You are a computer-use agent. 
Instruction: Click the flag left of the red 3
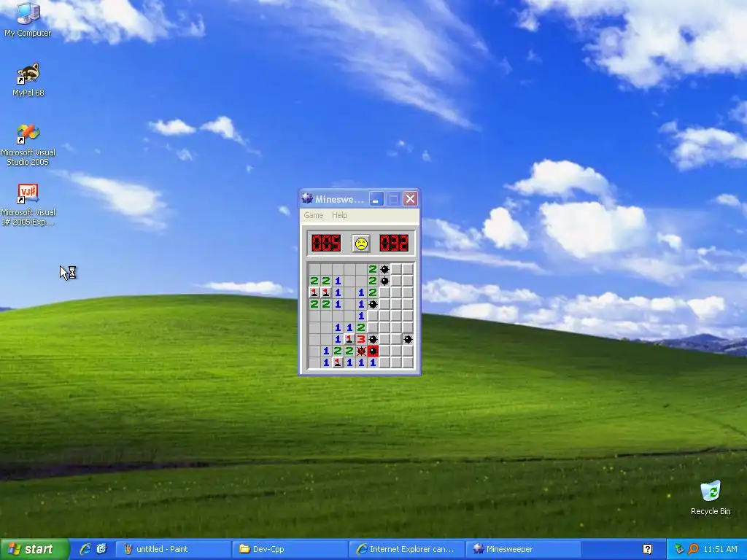tap(349, 339)
